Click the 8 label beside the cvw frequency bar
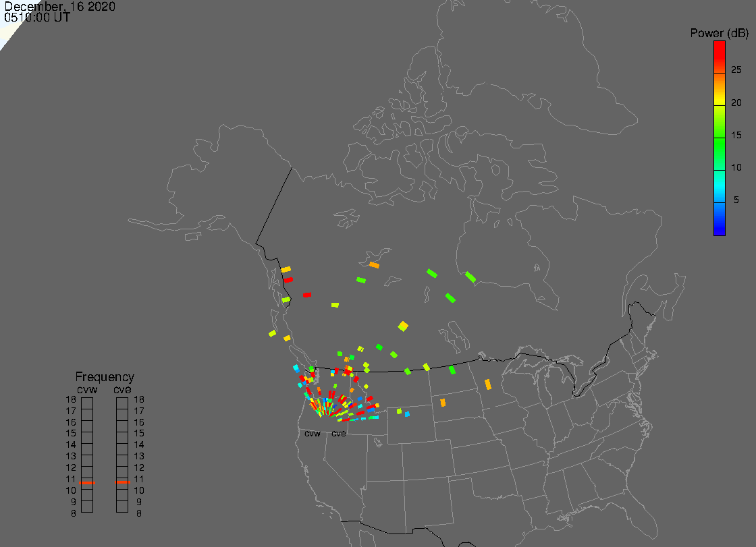The height and width of the screenshot is (547, 756). [74, 513]
